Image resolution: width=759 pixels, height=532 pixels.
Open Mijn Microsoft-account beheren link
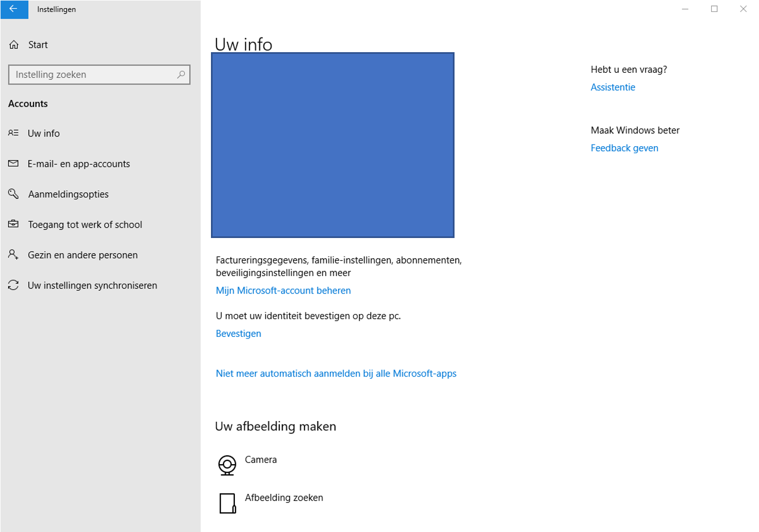[x=283, y=290]
